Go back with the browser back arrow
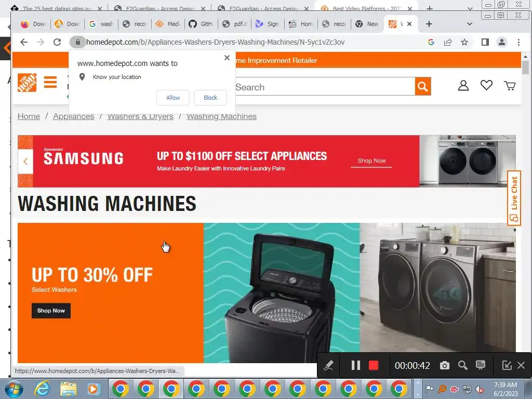Image resolution: width=532 pixels, height=399 pixels. tap(24, 42)
